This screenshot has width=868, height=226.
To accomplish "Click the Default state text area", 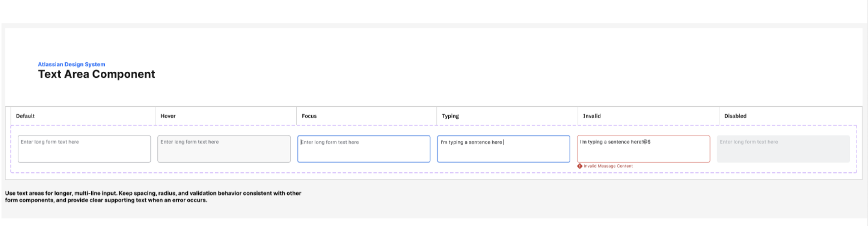I will (84, 149).
